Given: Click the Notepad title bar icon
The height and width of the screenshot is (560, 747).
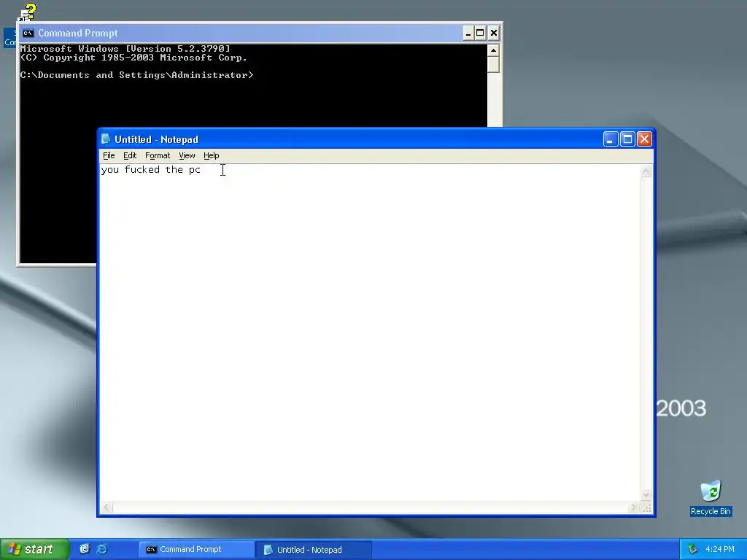Looking at the screenshot, I should (107, 139).
